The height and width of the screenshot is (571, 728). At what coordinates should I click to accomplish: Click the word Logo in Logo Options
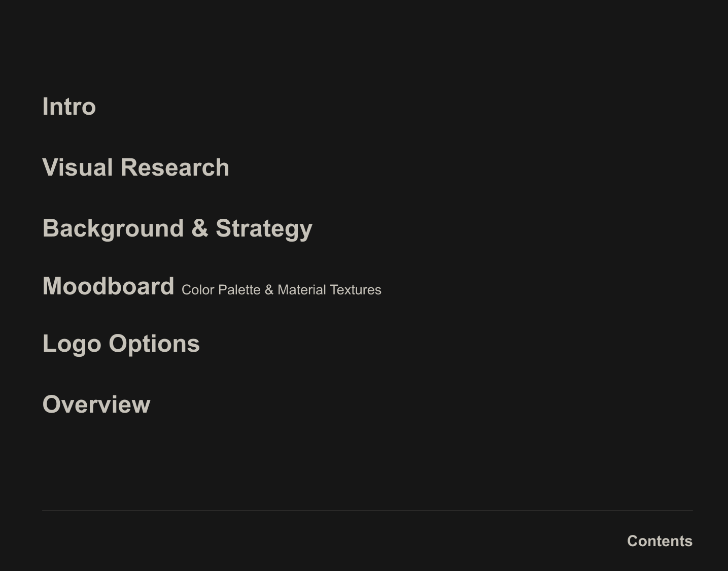[x=72, y=344]
